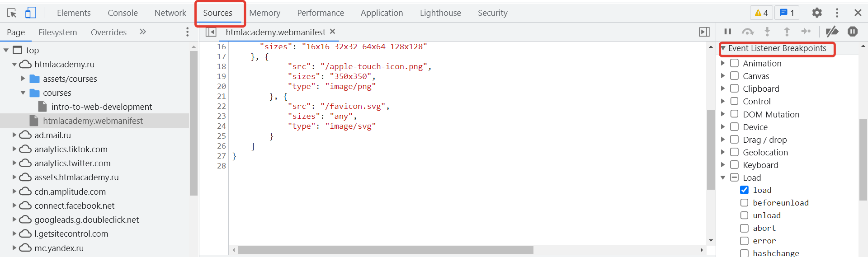
Task: Pause script execution in debugger
Action: [727, 32]
